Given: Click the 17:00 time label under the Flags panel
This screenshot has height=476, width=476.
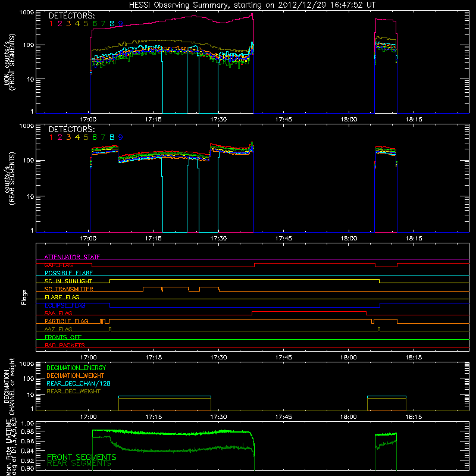Looking at the screenshot, I should [88, 358].
